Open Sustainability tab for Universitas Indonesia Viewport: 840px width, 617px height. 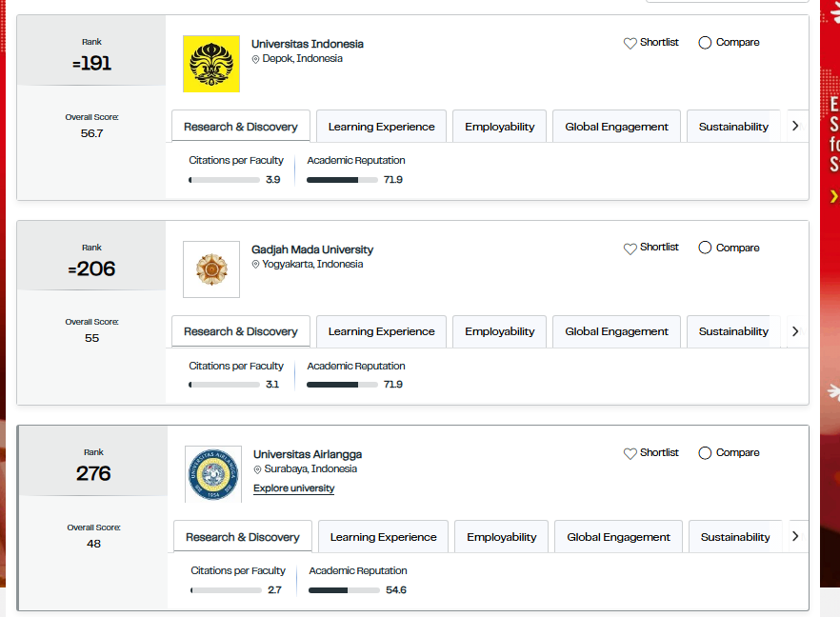click(733, 127)
